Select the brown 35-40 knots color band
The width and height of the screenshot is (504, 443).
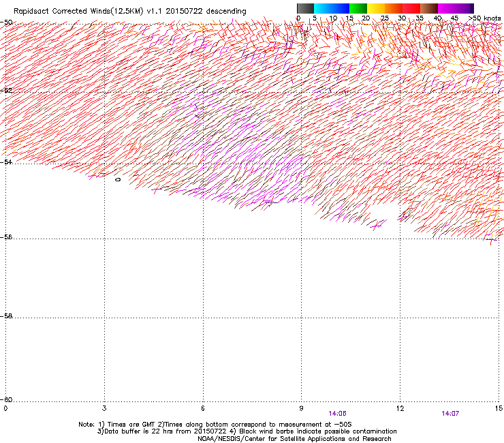[429, 8]
